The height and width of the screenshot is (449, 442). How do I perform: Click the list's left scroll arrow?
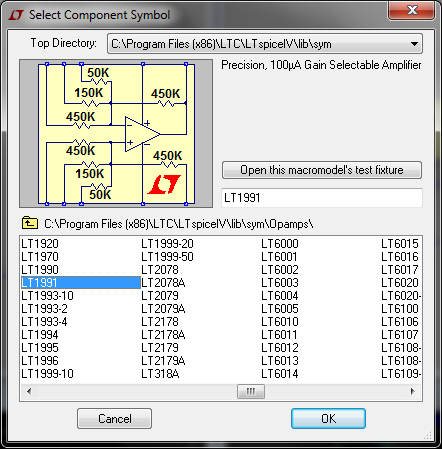click(29, 391)
